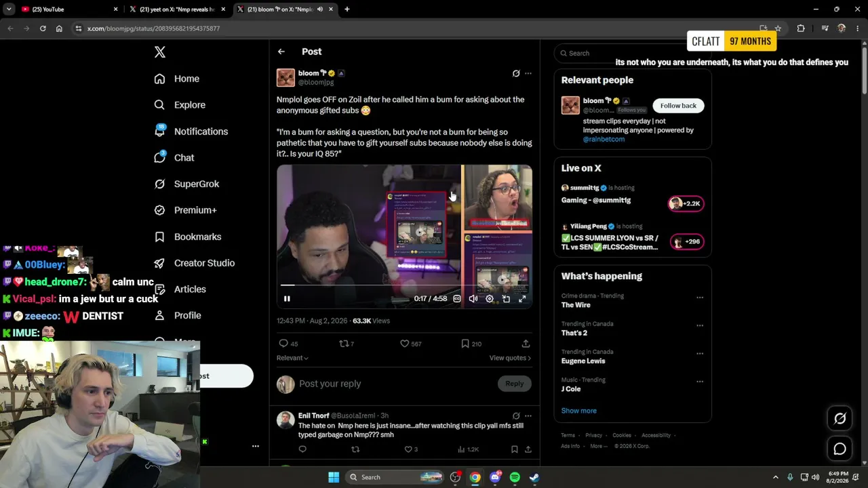
Task: Click Show more under What's happening
Action: pyautogui.click(x=578, y=411)
